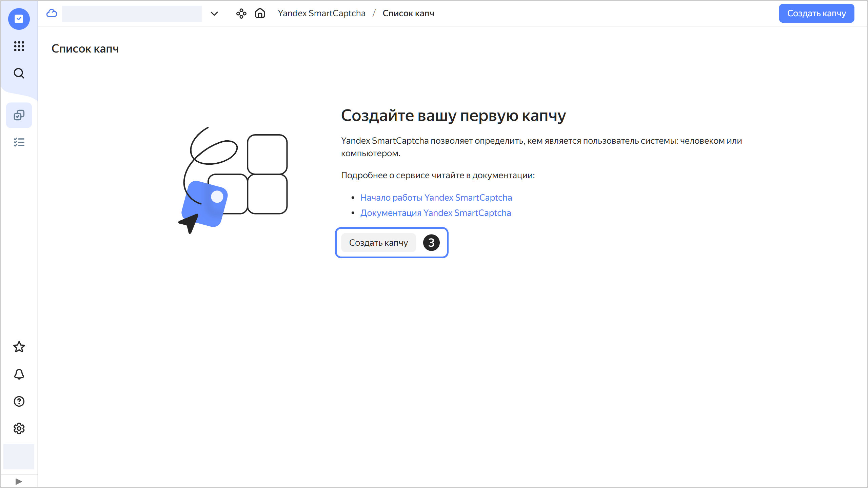Viewport: 868px width, 488px height.
Task: Click the Yandex SmartCaptcha breadcrumb
Action: [x=321, y=14]
